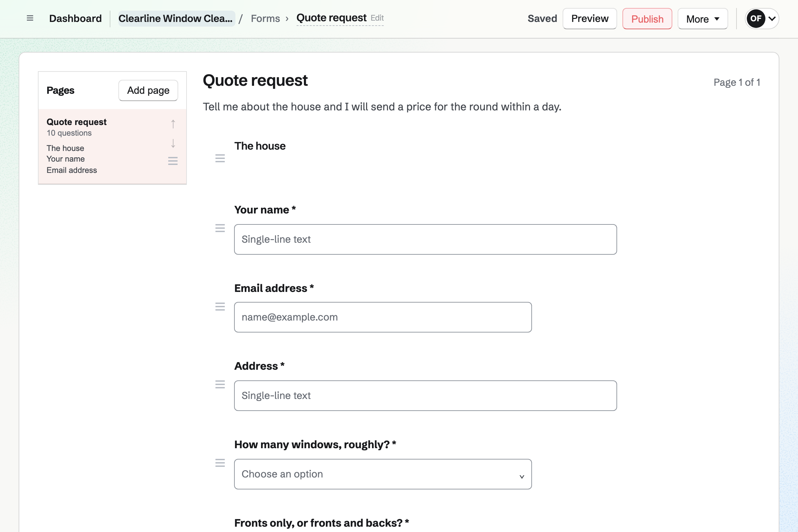Click the Quote request form heading
The height and width of the screenshot is (532, 798).
coord(255,80)
